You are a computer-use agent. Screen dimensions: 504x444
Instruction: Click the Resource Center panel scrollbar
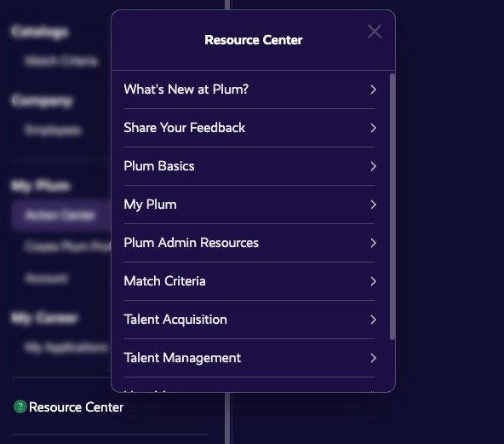392,206
